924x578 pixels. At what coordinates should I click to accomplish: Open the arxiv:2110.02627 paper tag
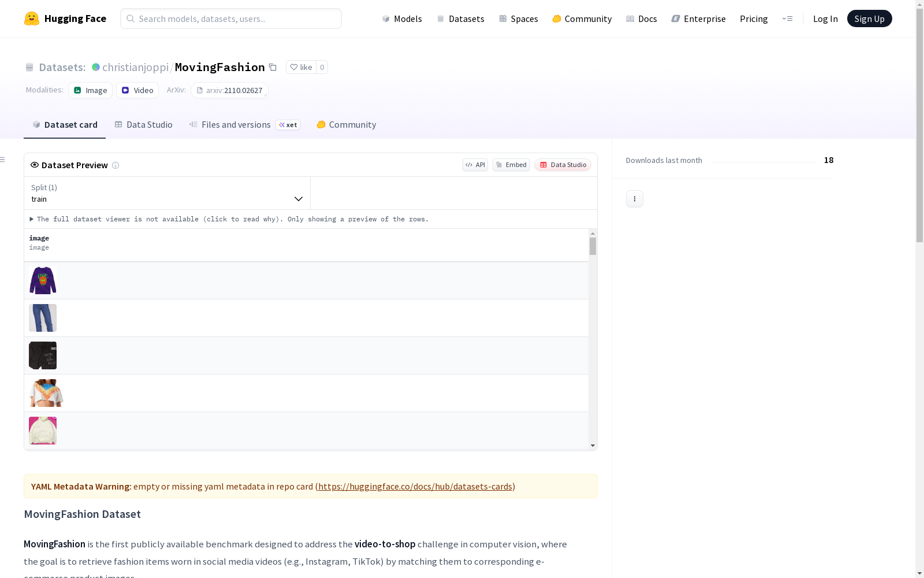coord(229,90)
